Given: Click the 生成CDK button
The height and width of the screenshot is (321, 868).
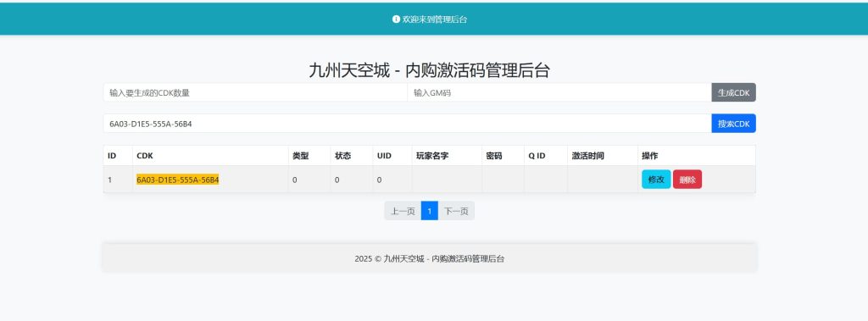Looking at the screenshot, I should (733, 92).
